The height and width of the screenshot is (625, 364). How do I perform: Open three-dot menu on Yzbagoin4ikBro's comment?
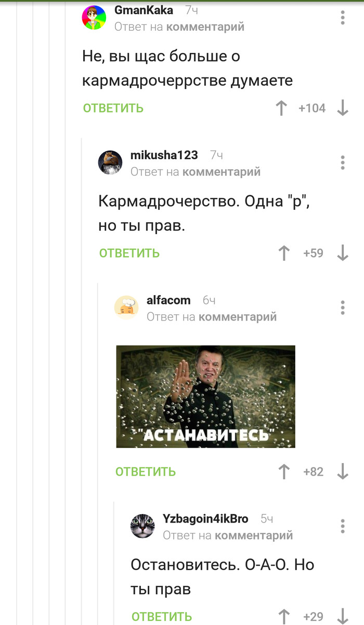pyautogui.click(x=343, y=526)
